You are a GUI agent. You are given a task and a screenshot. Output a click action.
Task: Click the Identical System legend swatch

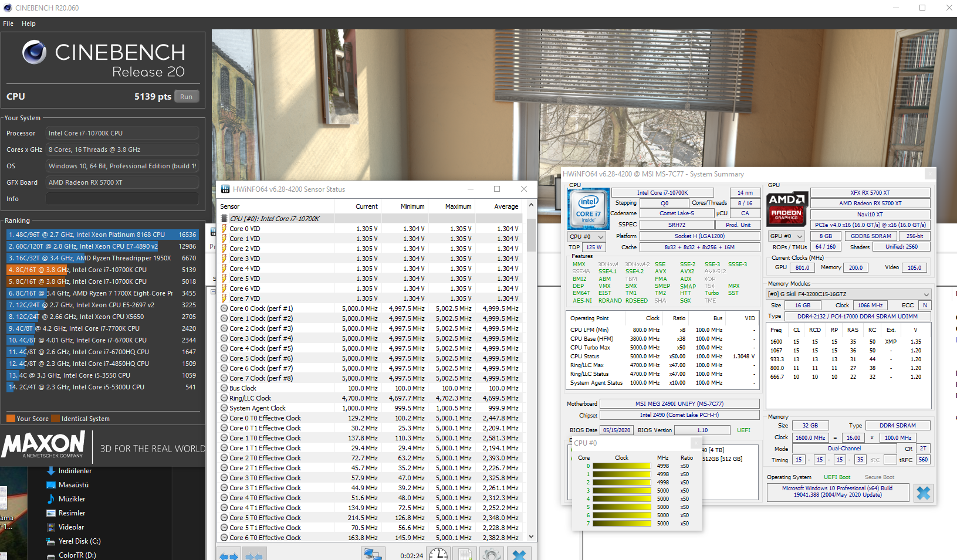[56, 419]
